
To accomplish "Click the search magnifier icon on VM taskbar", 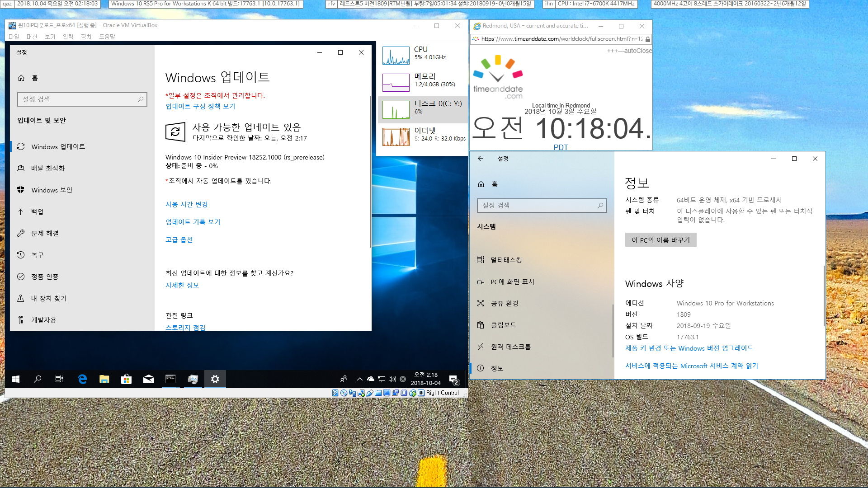I will [x=38, y=379].
